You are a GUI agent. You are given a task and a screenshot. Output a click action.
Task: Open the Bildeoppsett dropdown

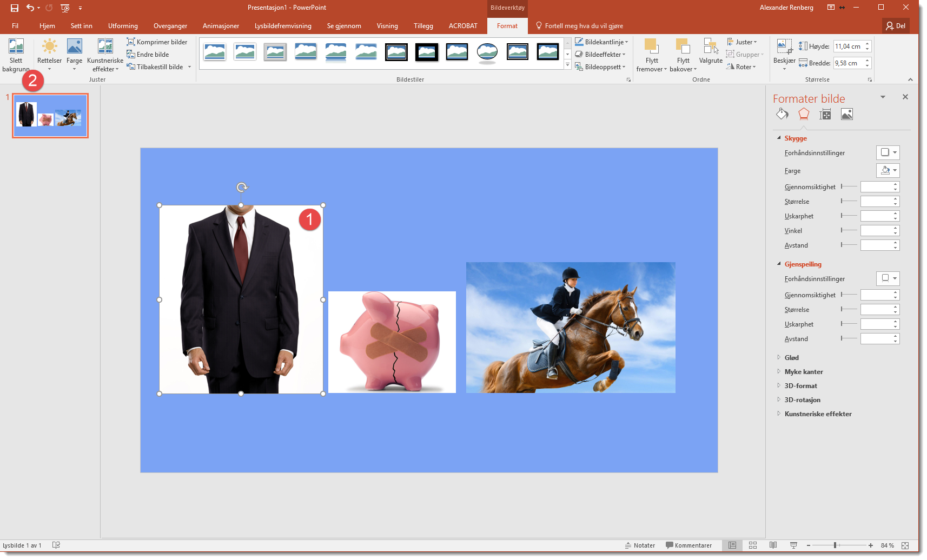tap(600, 66)
